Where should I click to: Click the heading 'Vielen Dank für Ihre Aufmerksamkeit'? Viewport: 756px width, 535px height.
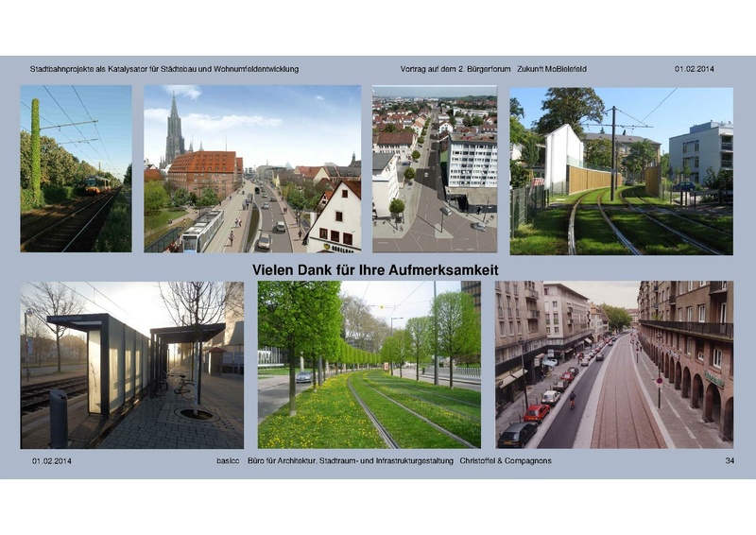pos(375,269)
